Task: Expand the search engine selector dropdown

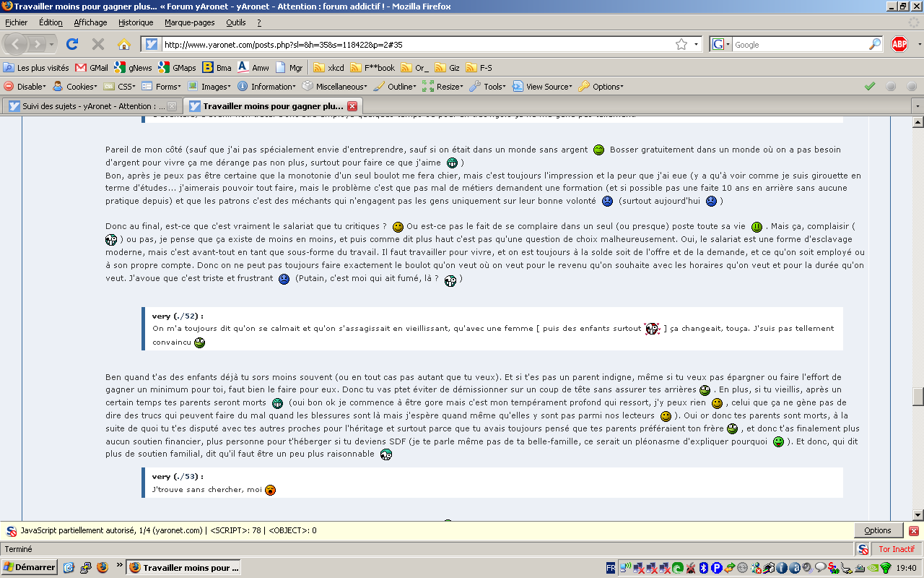Action: click(x=721, y=44)
